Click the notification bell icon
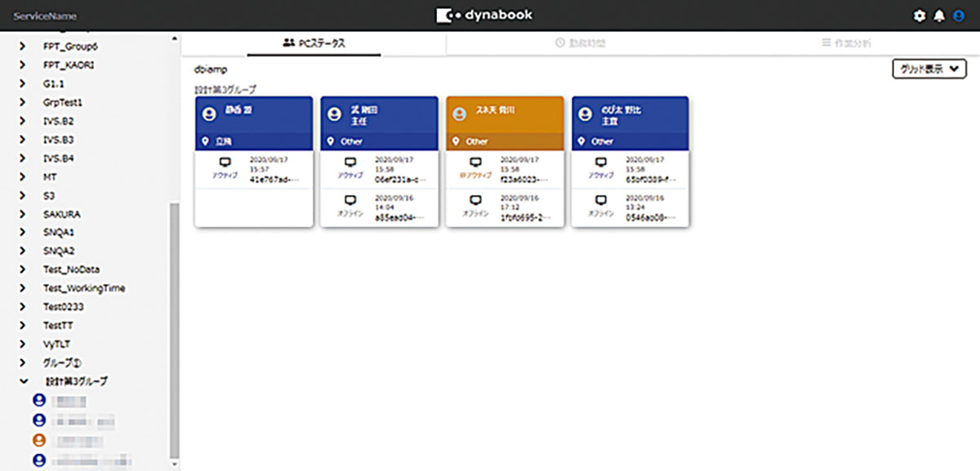This screenshot has height=471, width=980. (x=939, y=16)
